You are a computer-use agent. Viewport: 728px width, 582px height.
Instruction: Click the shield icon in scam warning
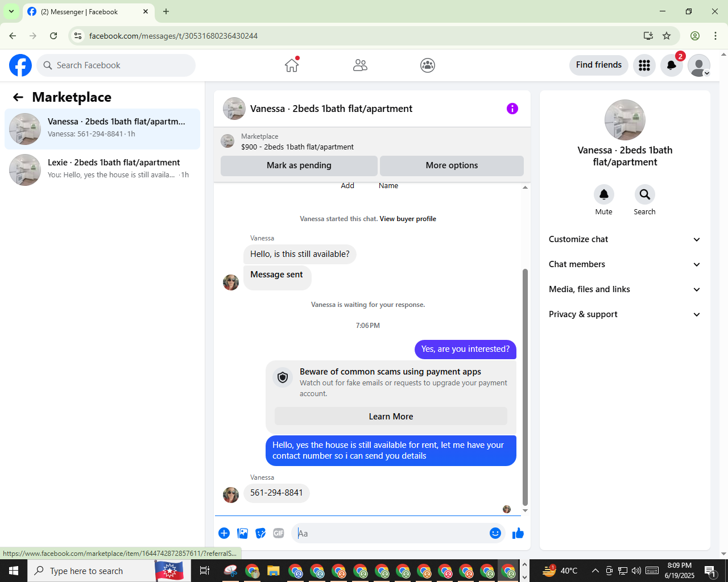tap(283, 377)
